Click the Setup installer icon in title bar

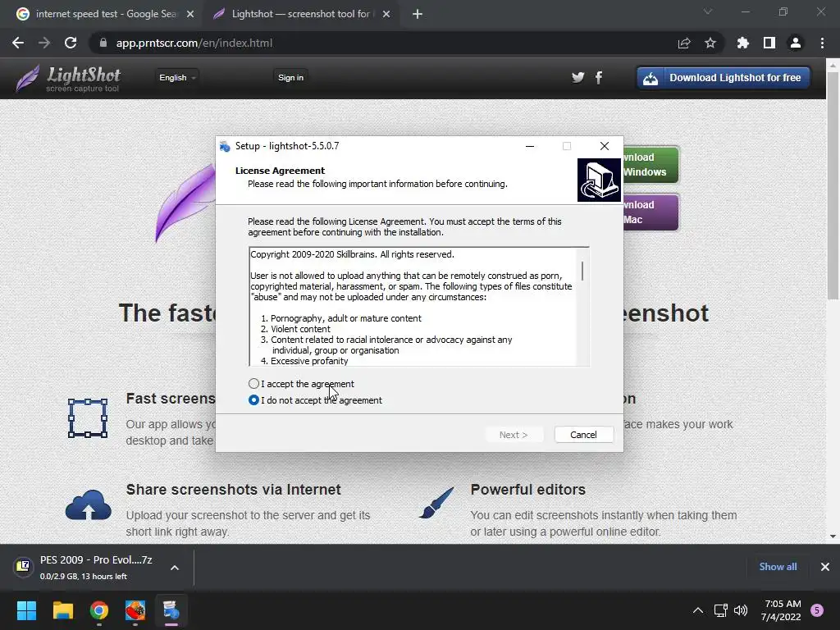(x=225, y=146)
